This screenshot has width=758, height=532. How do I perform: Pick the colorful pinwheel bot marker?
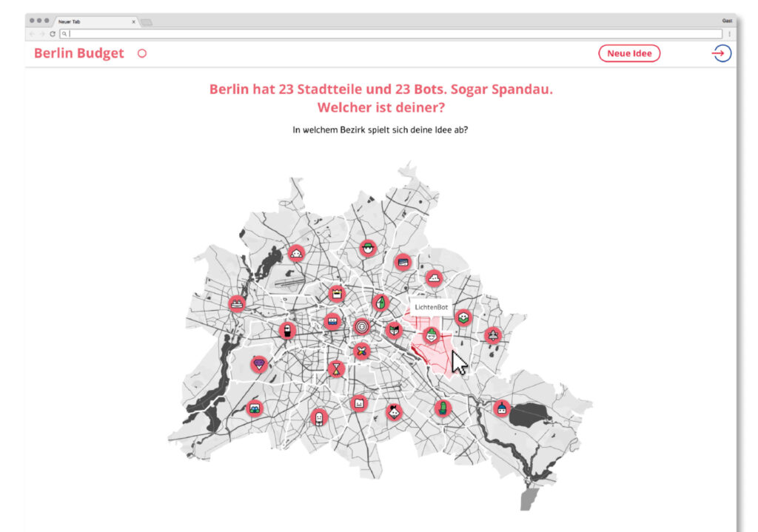tap(361, 351)
